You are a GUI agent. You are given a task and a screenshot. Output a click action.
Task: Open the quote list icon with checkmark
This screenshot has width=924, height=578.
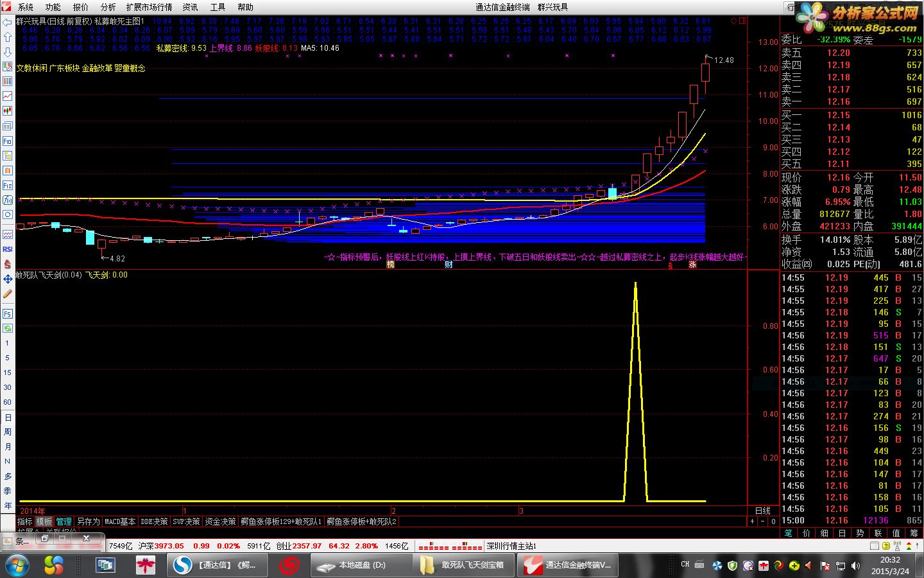[8, 67]
